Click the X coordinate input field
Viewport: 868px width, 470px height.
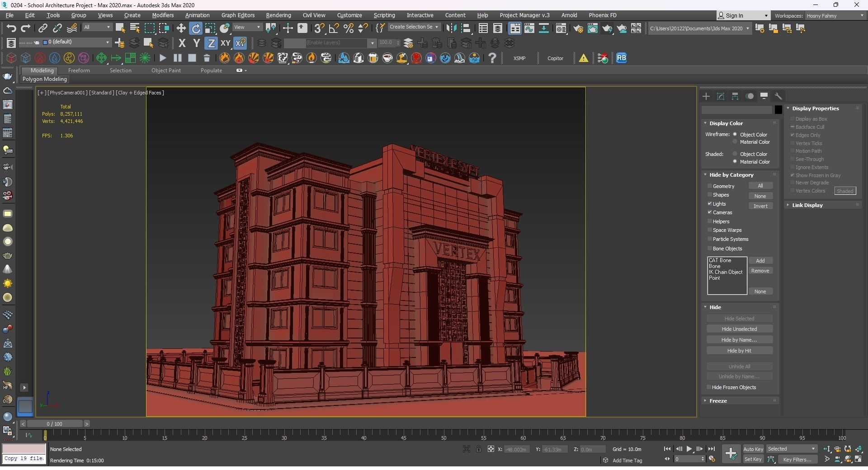click(x=516, y=449)
